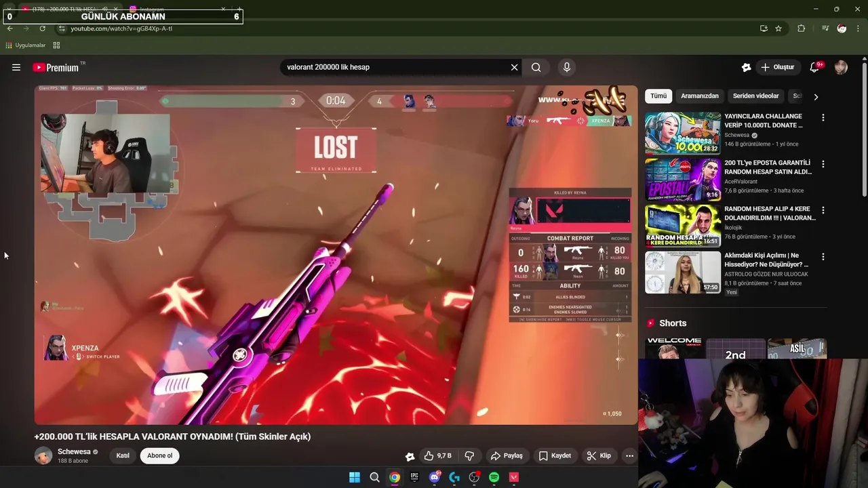Image resolution: width=868 pixels, height=488 pixels.
Task: Open options menu for Aklımdaki Kişi Açılımı video
Action: tap(823, 257)
